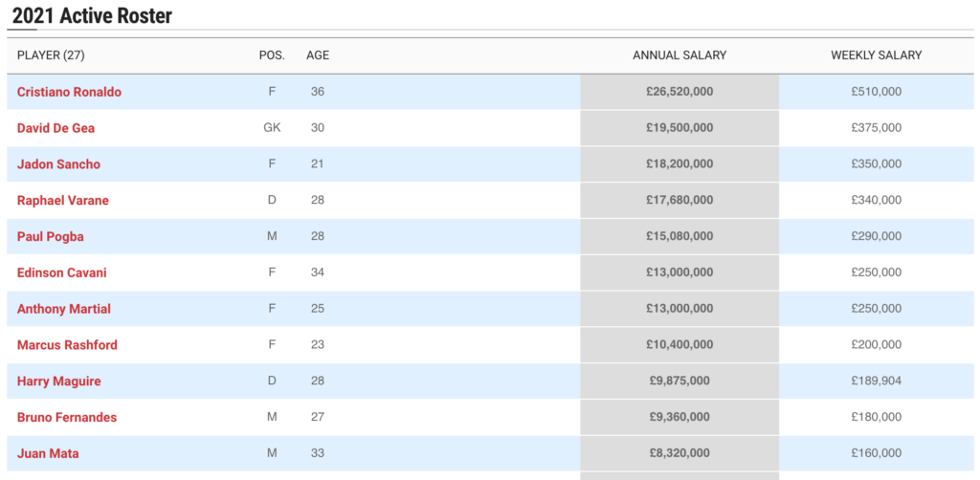Click the Bruno Fernandes link
This screenshot has width=980, height=480.
(x=65, y=418)
